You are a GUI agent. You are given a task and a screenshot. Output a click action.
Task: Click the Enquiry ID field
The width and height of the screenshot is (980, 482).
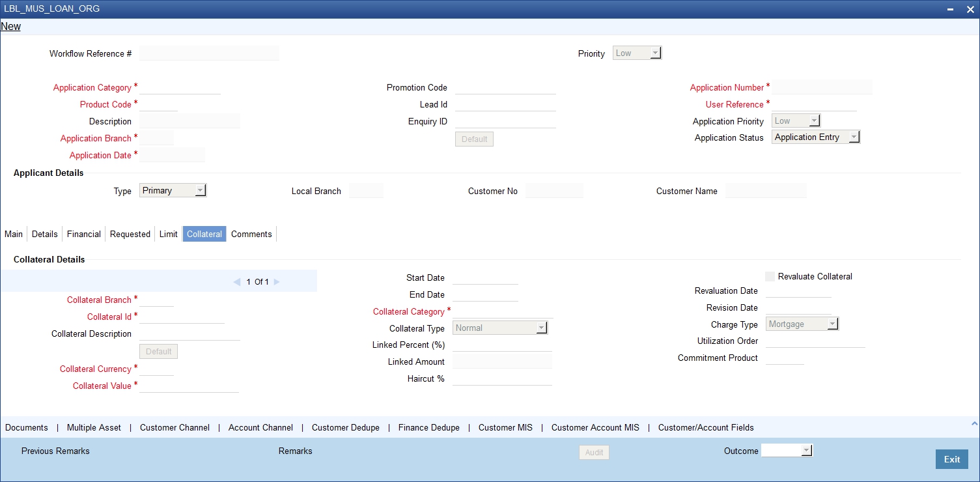(x=505, y=121)
